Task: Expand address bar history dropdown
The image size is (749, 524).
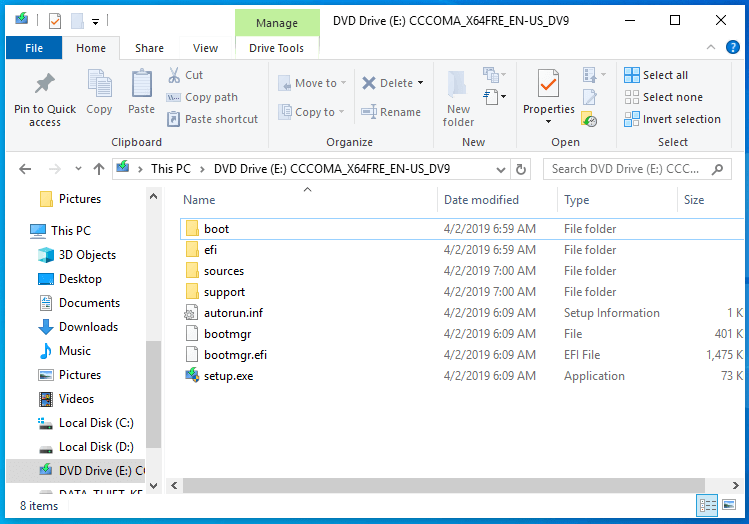Action: 501,170
